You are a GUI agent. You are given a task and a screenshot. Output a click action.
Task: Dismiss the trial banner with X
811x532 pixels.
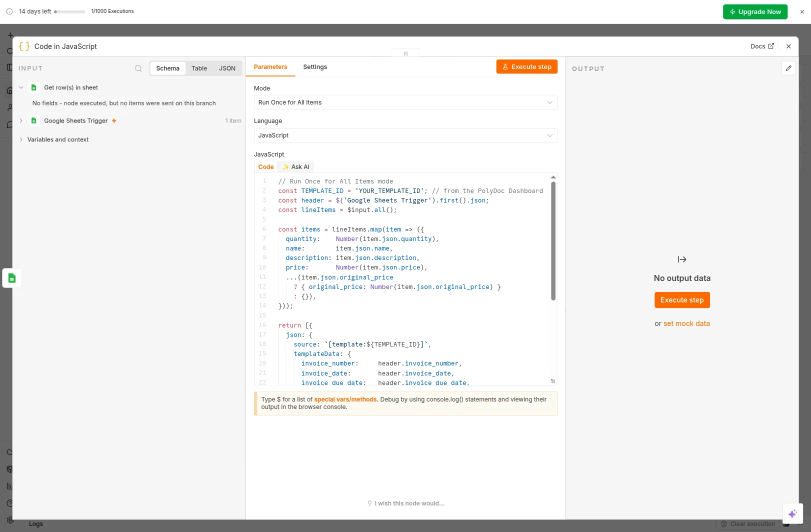(x=802, y=12)
